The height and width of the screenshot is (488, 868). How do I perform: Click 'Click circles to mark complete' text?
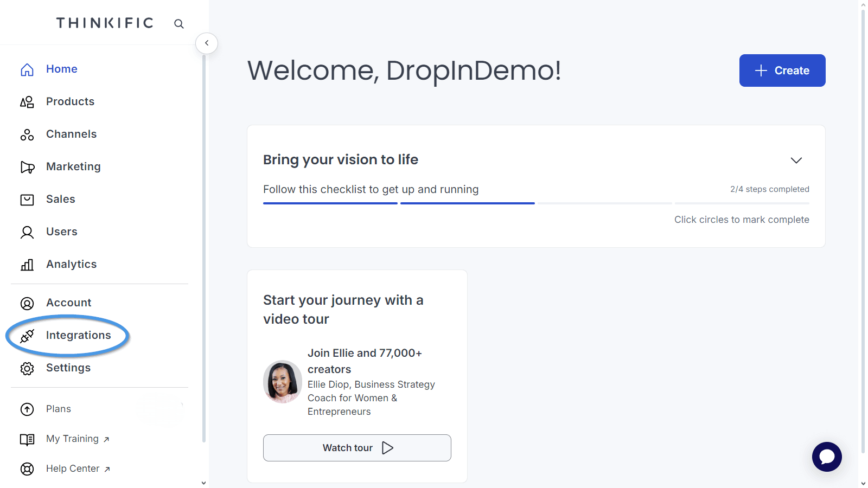click(742, 220)
